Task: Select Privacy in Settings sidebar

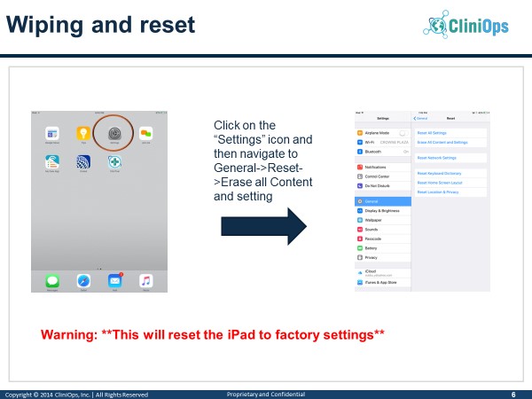Action: point(383,257)
